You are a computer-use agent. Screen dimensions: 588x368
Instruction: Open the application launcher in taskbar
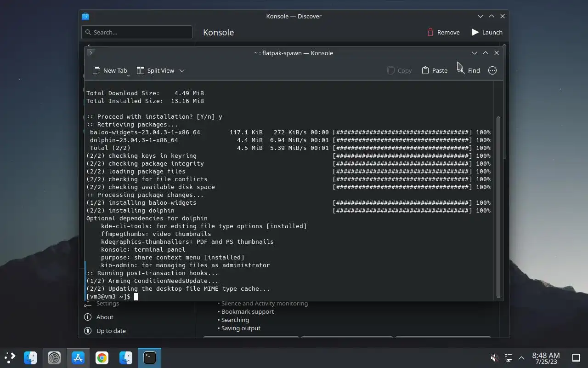point(10,357)
